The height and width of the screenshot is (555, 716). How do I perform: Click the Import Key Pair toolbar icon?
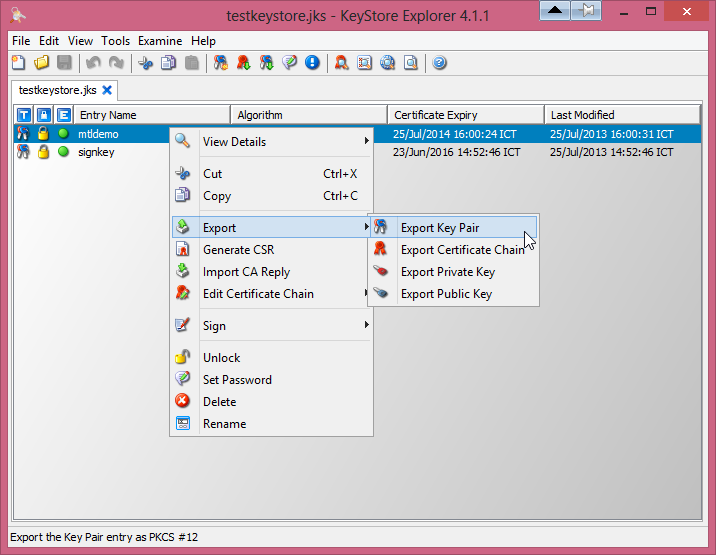267,63
